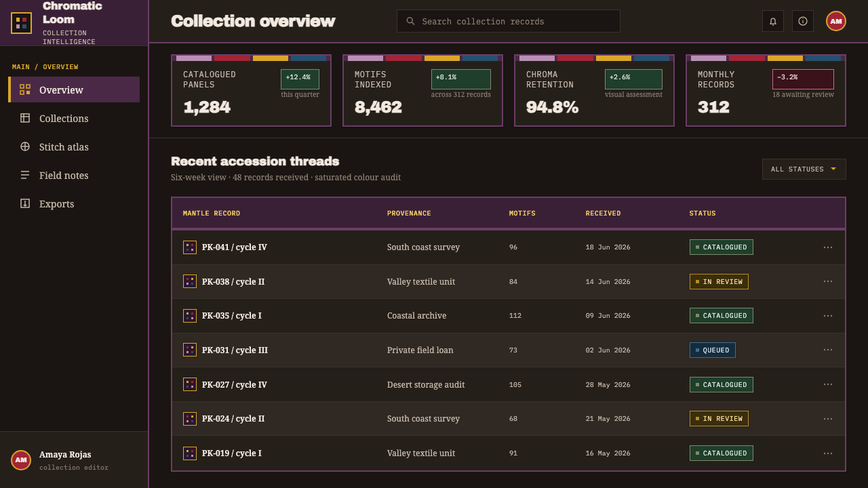
Task: Click the PK-027 record motif icon
Action: tap(190, 384)
